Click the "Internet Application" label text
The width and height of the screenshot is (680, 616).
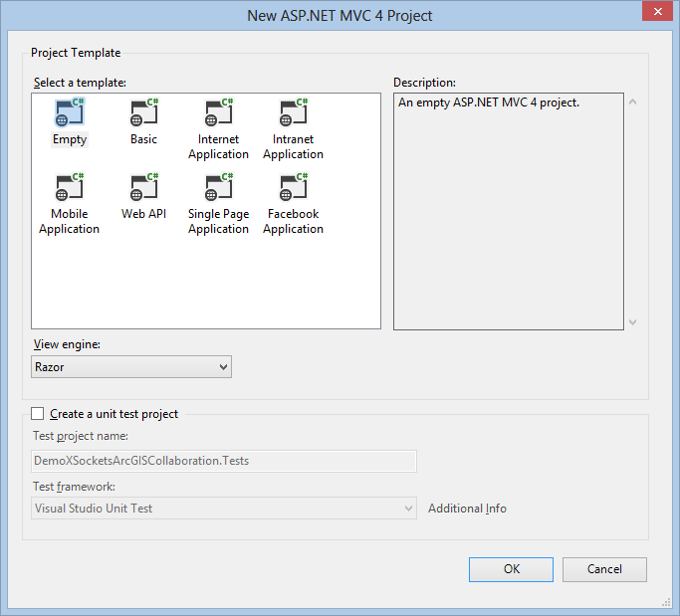click(x=219, y=146)
